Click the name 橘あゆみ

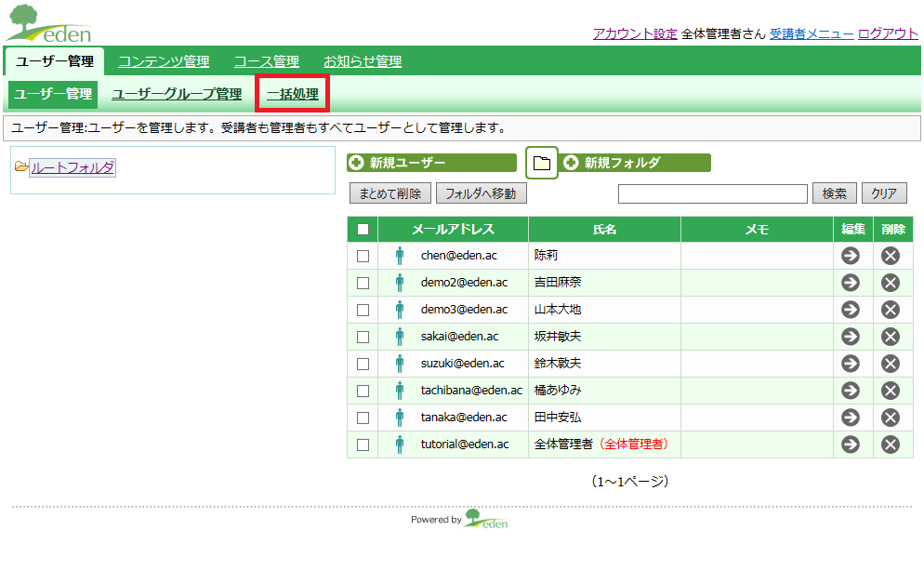(558, 391)
